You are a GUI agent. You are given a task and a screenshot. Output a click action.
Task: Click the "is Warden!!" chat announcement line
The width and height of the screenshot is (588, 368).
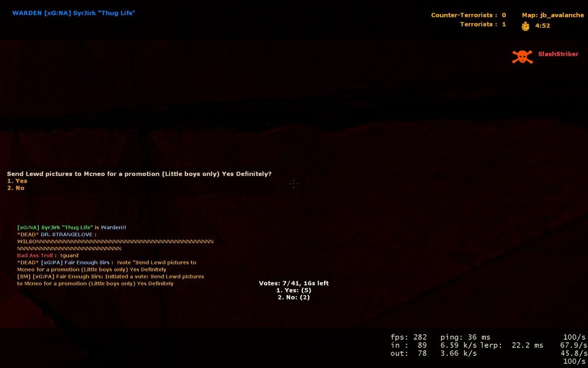(x=72, y=227)
